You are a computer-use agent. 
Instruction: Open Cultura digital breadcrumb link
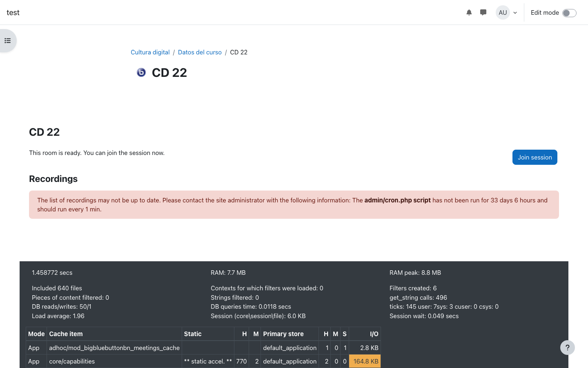[150, 52]
